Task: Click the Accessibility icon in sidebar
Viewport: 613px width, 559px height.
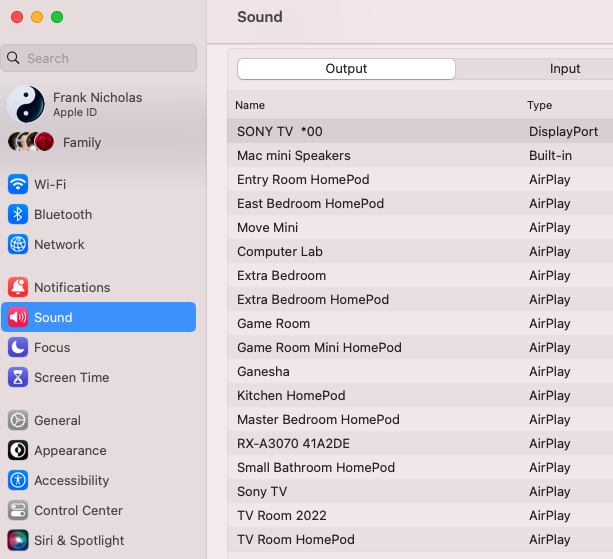Action: 18,480
